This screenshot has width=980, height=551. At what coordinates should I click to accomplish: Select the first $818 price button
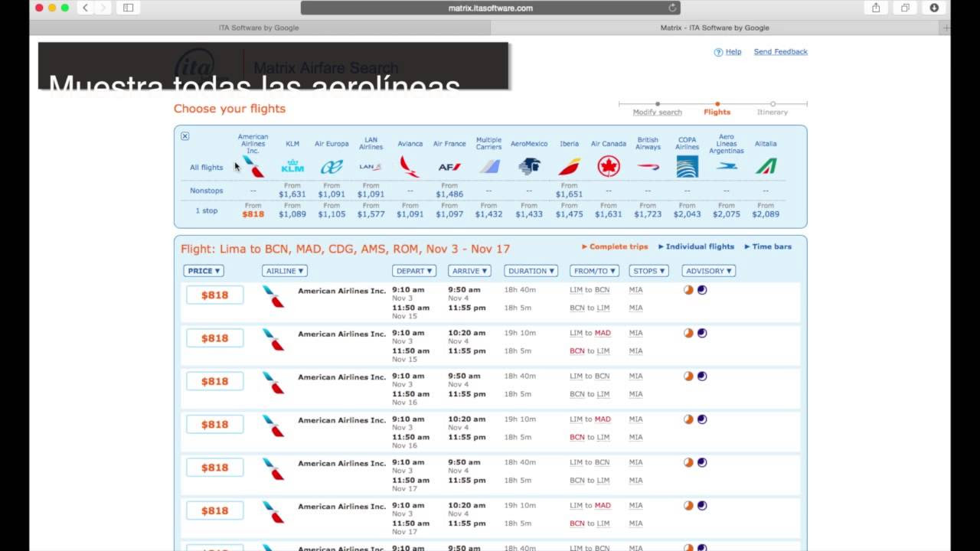(214, 295)
